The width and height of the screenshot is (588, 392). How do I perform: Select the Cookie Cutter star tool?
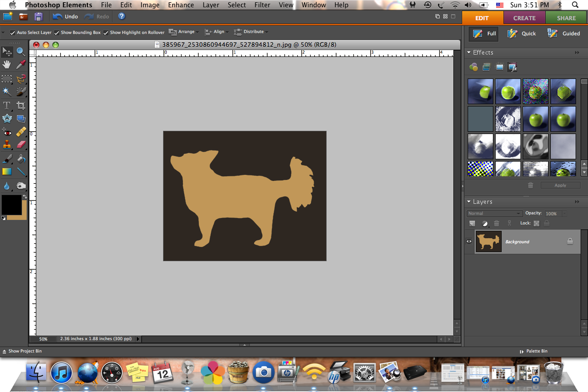click(7, 119)
